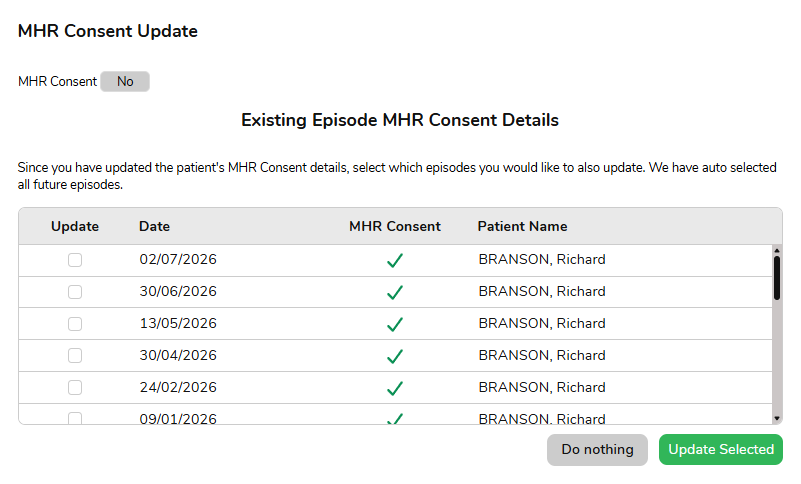Tick the update checkbox for 30/06/2026

coord(75,292)
